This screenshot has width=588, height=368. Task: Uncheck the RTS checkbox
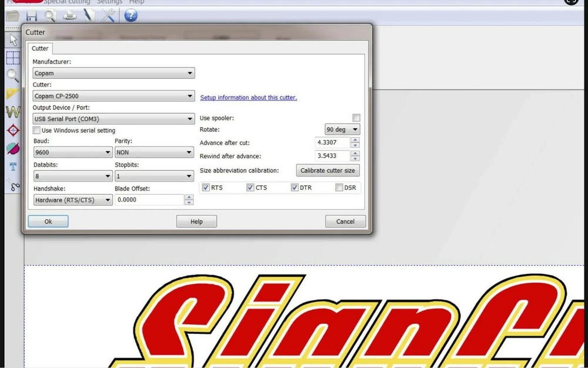point(206,188)
